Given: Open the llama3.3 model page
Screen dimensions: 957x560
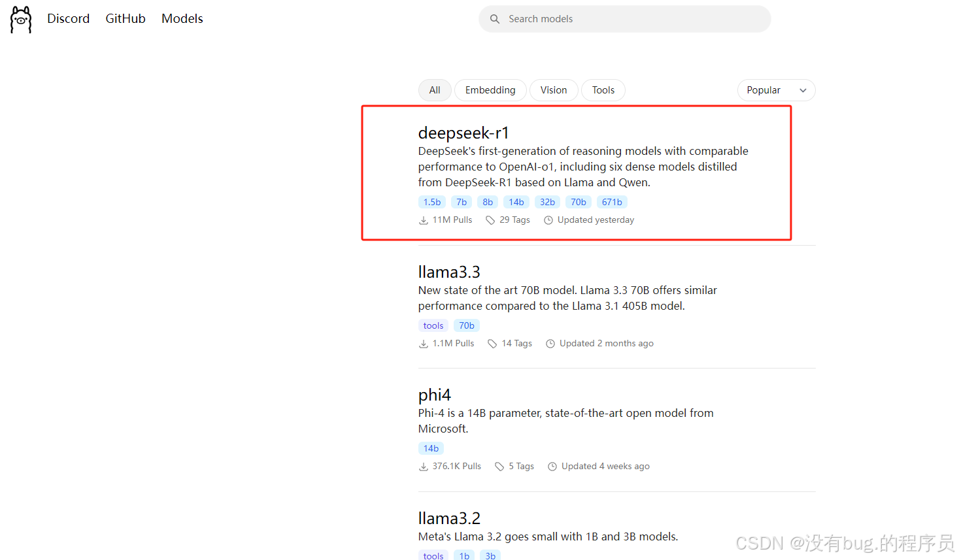Looking at the screenshot, I should click(x=449, y=272).
